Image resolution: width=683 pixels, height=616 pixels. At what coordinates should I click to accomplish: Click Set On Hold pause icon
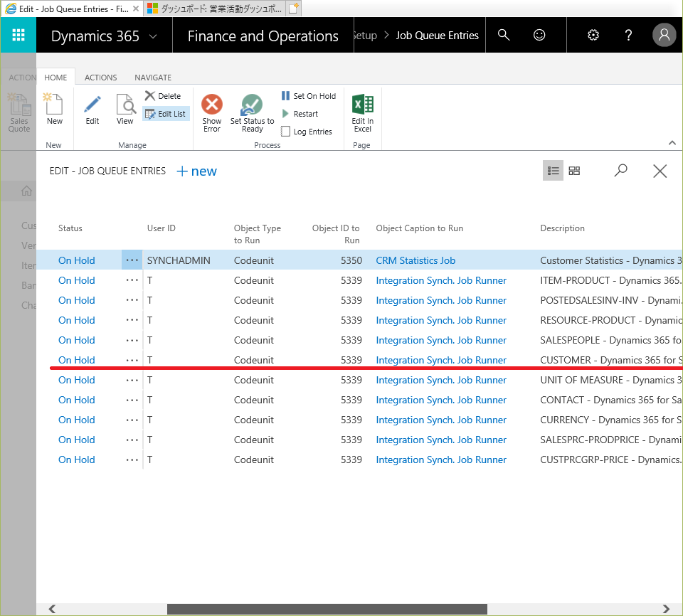[285, 95]
